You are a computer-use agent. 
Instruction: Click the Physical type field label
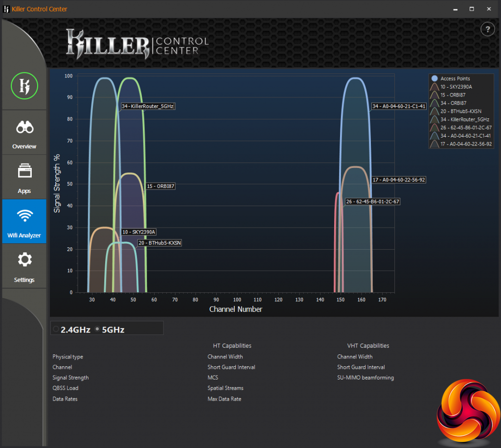click(68, 356)
